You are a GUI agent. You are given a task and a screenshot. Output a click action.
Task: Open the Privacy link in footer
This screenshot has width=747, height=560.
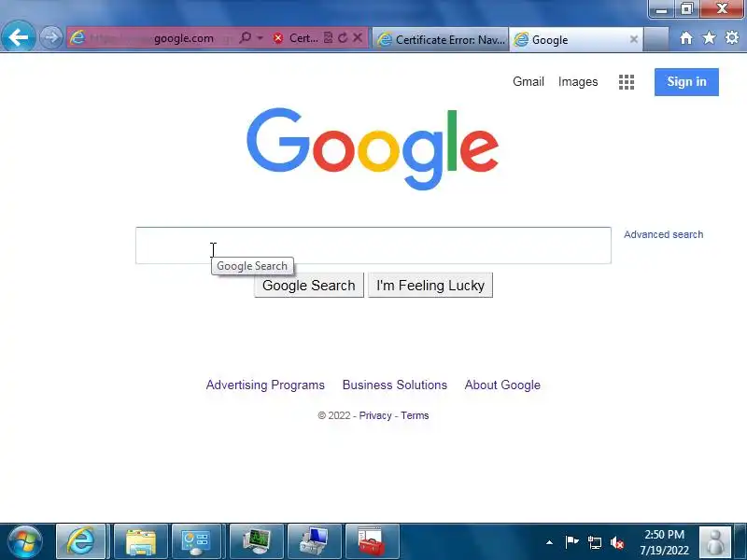[375, 415]
